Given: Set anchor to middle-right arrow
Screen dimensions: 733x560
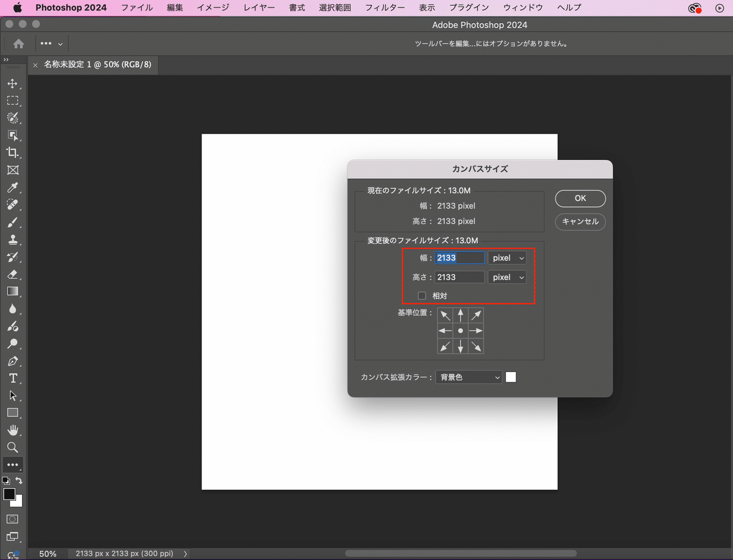Looking at the screenshot, I should (476, 330).
